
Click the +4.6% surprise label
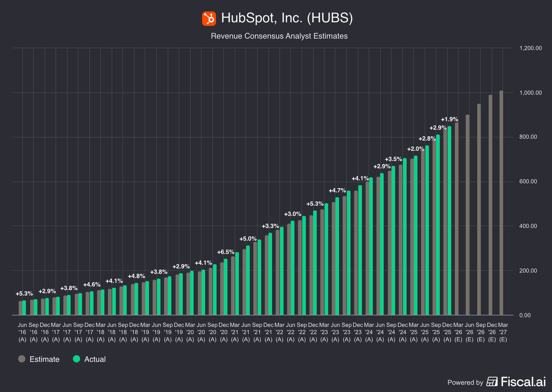(x=92, y=284)
